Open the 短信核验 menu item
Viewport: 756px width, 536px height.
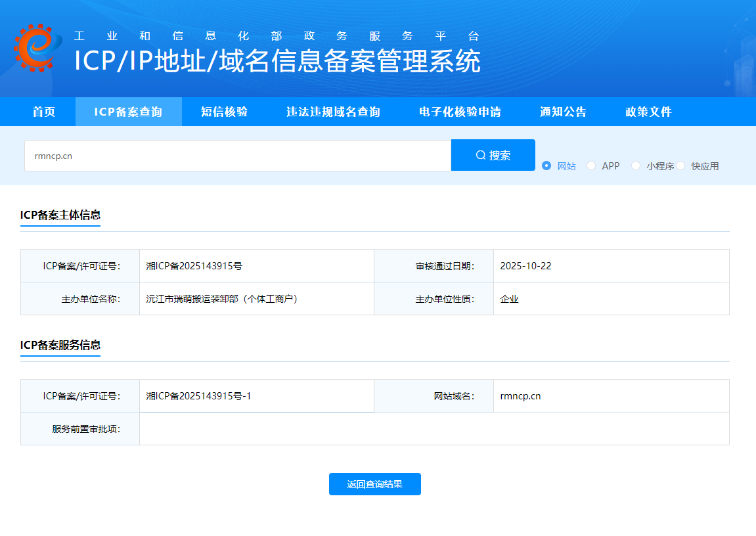[x=224, y=112]
